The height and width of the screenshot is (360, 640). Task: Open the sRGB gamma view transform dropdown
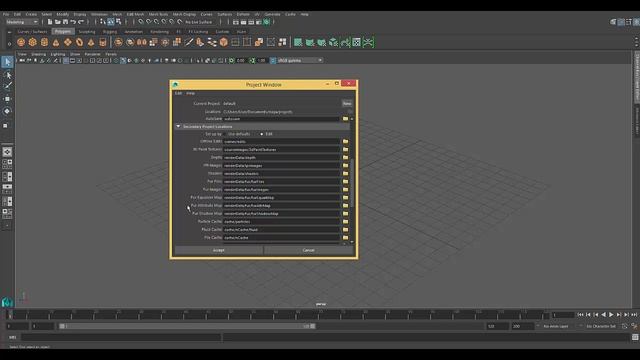[300, 60]
